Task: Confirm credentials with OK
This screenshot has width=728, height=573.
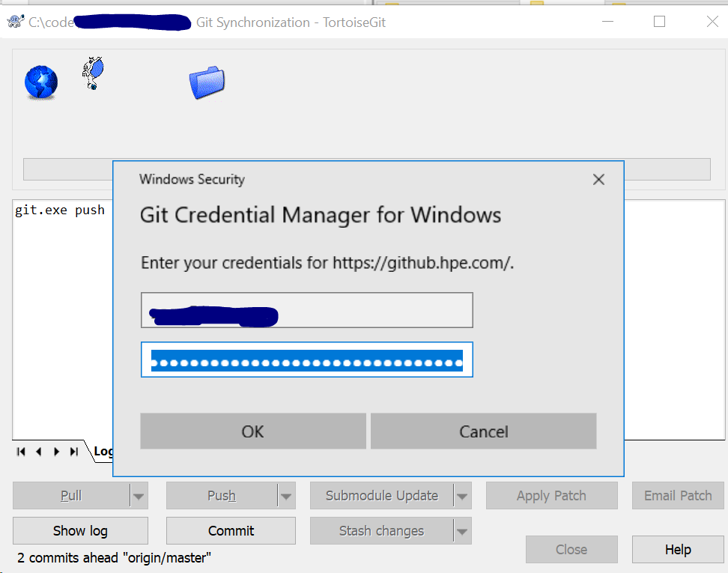Action: coord(252,431)
